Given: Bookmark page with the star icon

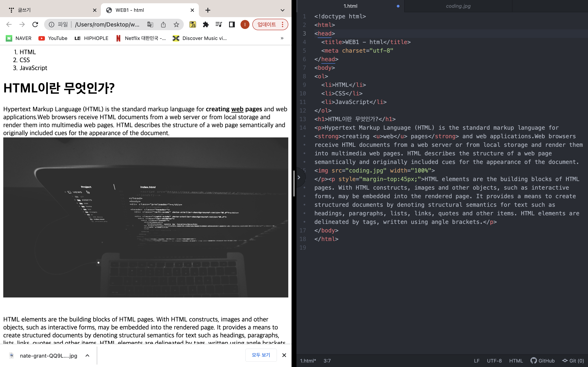Looking at the screenshot, I should [x=176, y=24].
